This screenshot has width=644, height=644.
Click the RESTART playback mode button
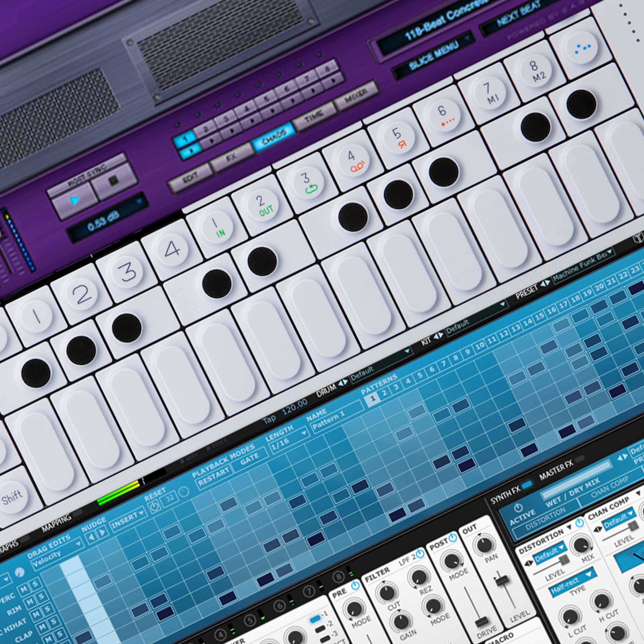214,477
